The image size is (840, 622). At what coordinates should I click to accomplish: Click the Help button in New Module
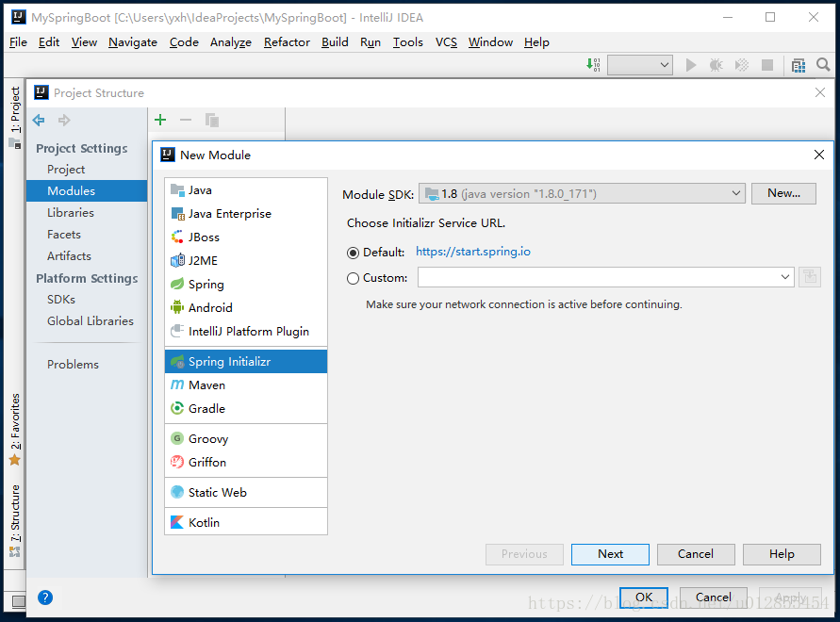point(782,554)
